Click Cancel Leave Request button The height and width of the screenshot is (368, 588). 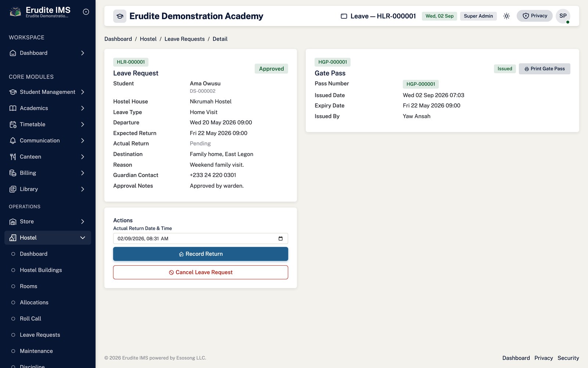(201, 272)
